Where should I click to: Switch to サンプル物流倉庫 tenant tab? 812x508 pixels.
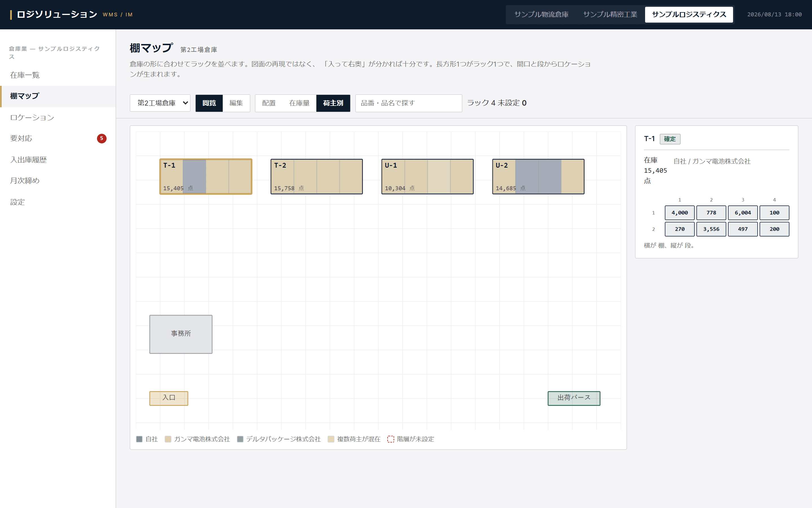541,14
